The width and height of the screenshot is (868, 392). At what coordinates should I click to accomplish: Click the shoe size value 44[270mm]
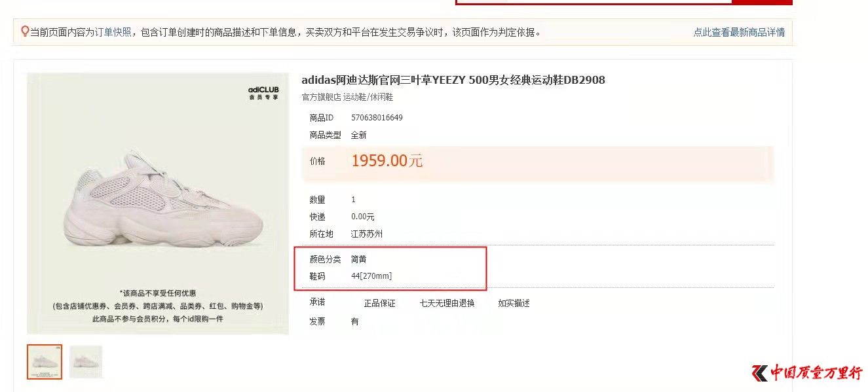pos(371,276)
